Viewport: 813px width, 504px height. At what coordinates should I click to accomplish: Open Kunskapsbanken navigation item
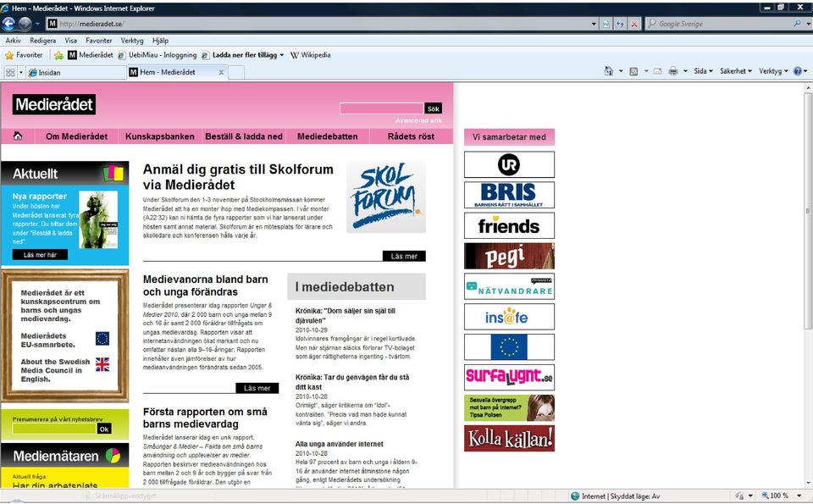(x=160, y=136)
